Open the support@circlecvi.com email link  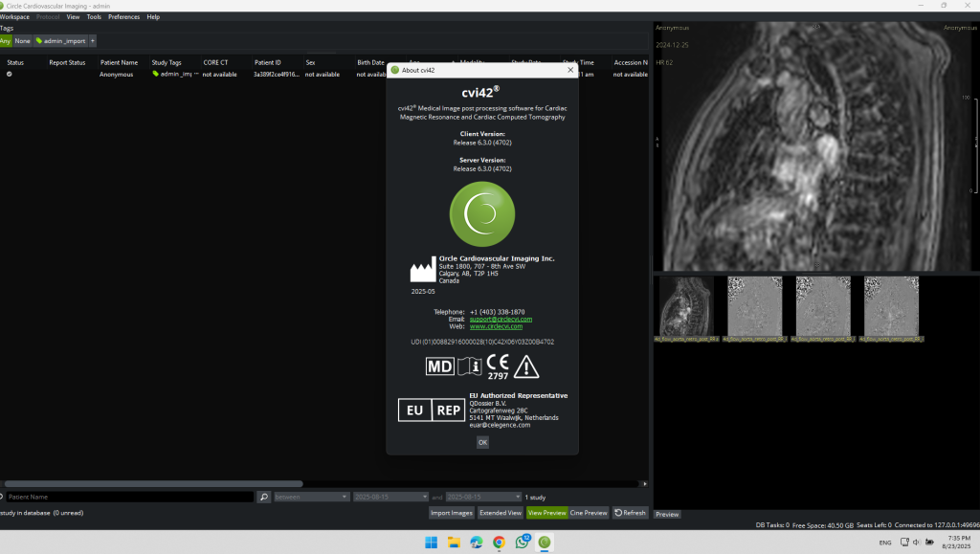pos(501,319)
